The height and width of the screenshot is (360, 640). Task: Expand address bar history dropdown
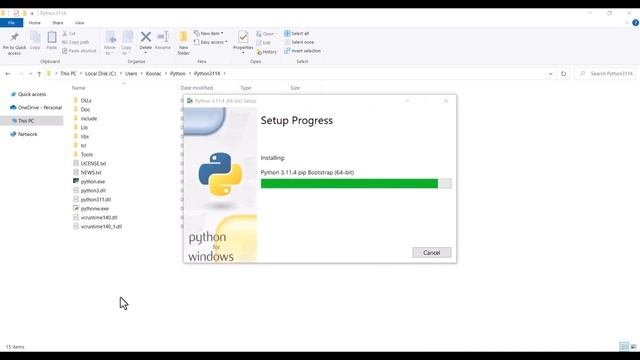pyautogui.click(x=550, y=74)
